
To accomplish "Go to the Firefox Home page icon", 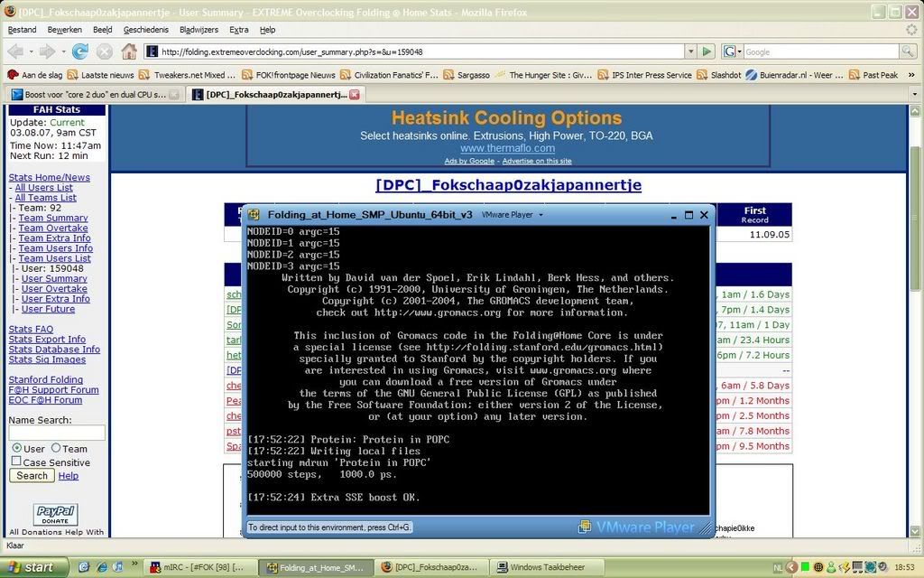I will 129,51.
